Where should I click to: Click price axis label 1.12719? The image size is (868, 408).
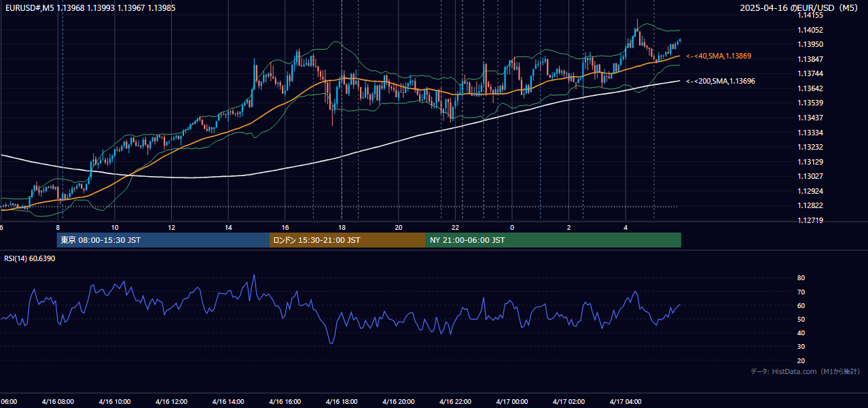tap(811, 220)
